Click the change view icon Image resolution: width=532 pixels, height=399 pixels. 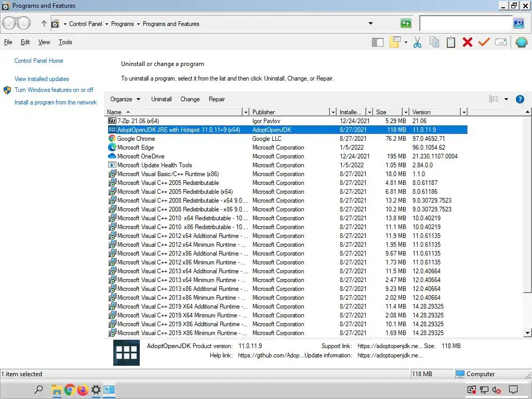click(x=494, y=99)
